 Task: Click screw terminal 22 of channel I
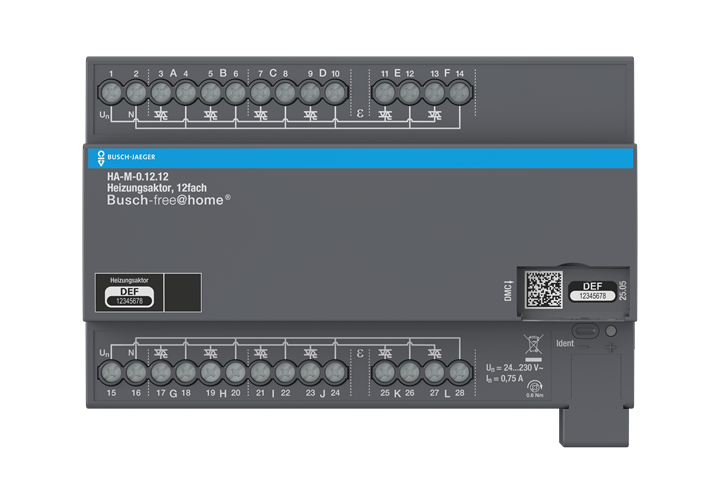click(x=285, y=372)
